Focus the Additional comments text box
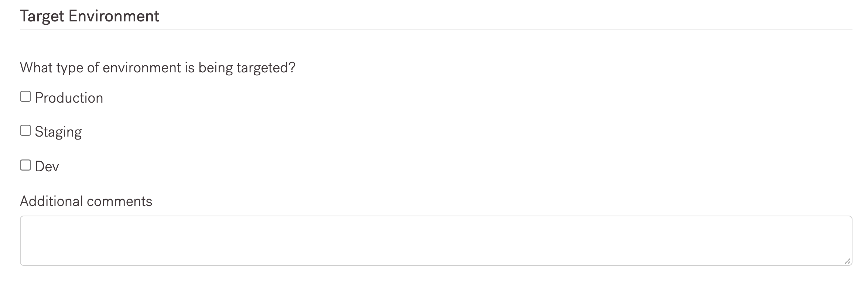The height and width of the screenshot is (285, 868). pyautogui.click(x=436, y=241)
